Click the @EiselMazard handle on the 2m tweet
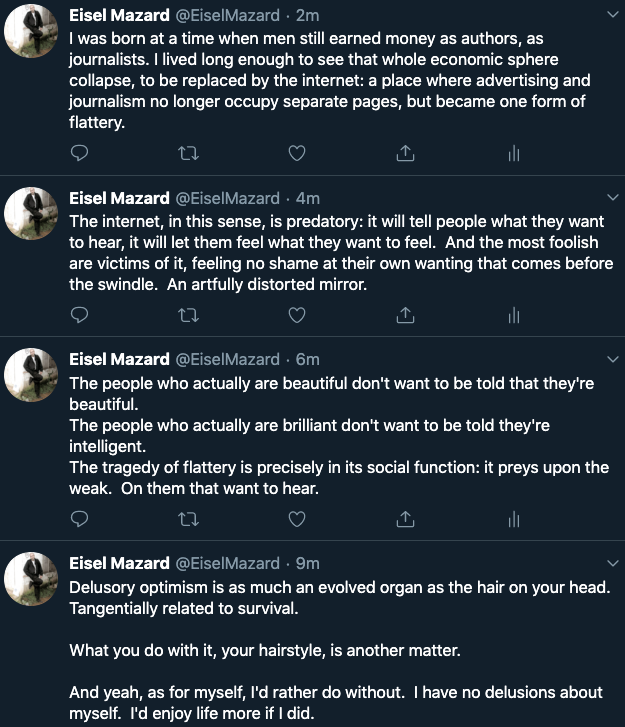 click(227, 16)
